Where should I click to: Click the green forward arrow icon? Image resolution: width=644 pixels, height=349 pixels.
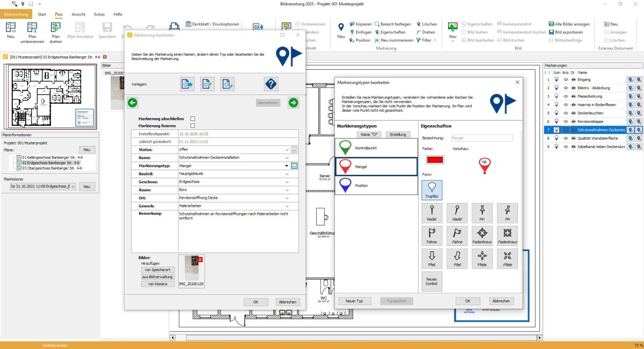tap(293, 103)
